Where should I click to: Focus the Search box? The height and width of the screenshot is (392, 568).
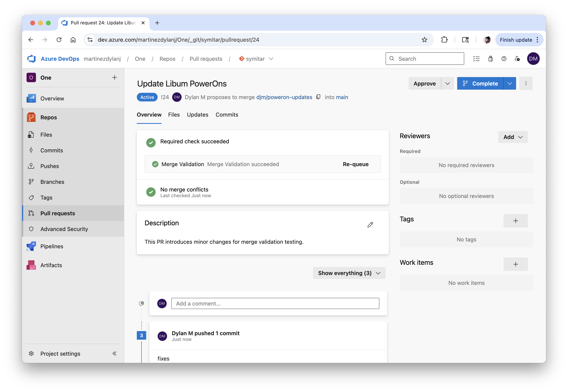coord(425,59)
